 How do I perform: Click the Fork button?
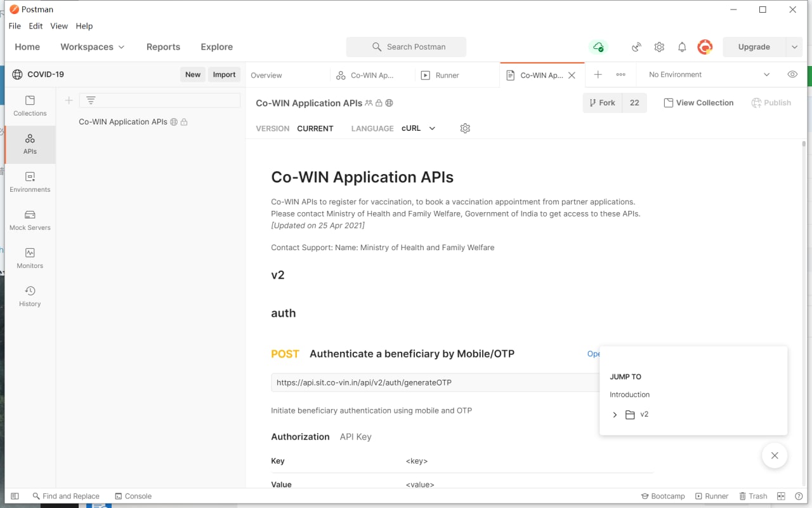click(x=602, y=103)
